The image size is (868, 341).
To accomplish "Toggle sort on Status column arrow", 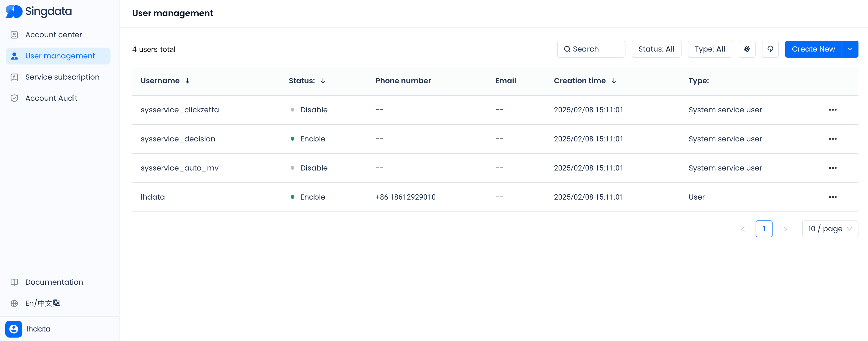I will 323,81.
